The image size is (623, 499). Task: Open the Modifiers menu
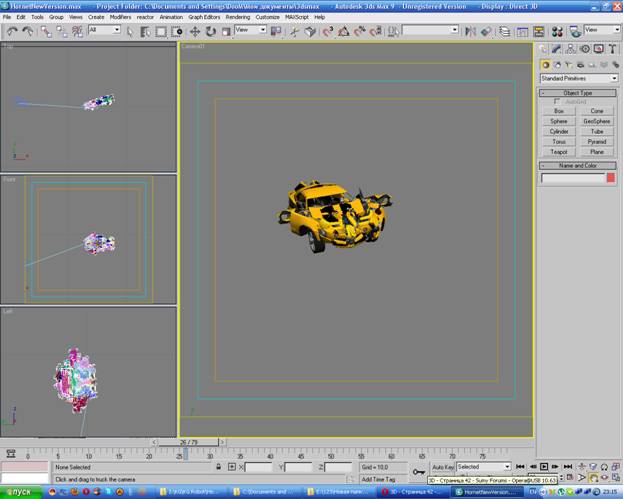120,17
